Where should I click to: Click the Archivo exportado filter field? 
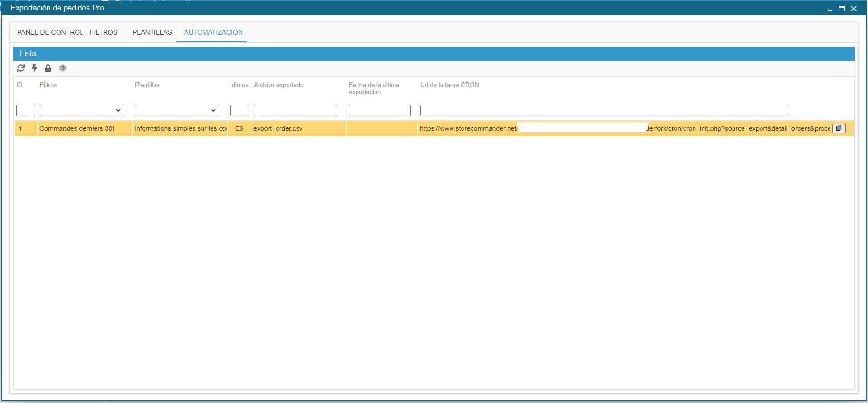(x=295, y=110)
